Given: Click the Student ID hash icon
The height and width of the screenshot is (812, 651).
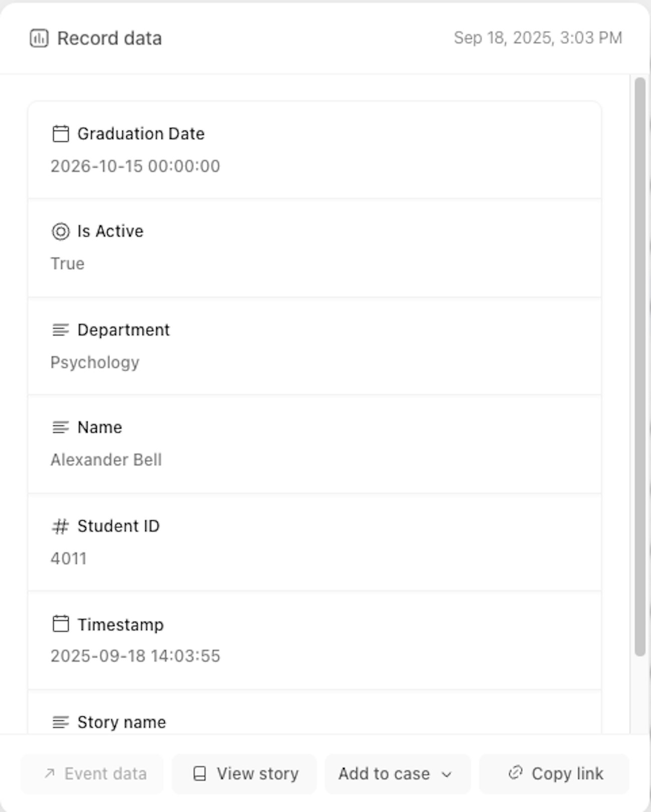Looking at the screenshot, I should tap(61, 526).
